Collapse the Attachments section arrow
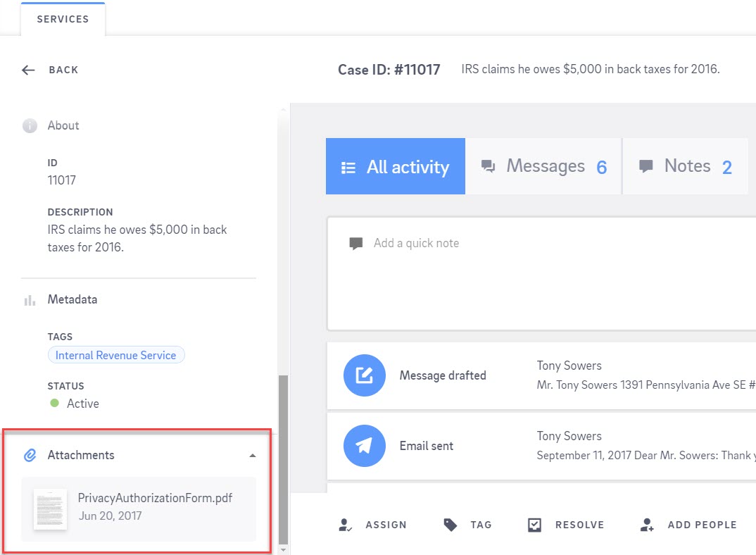 [x=252, y=456]
